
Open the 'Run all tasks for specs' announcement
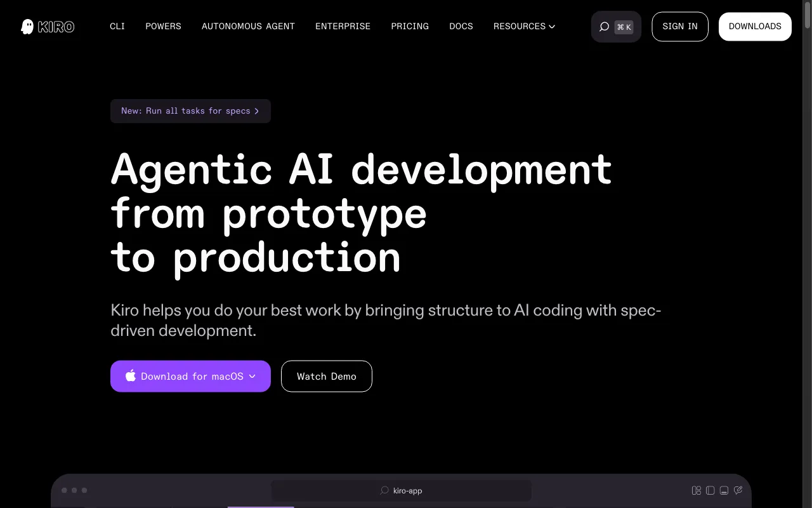[x=190, y=111]
